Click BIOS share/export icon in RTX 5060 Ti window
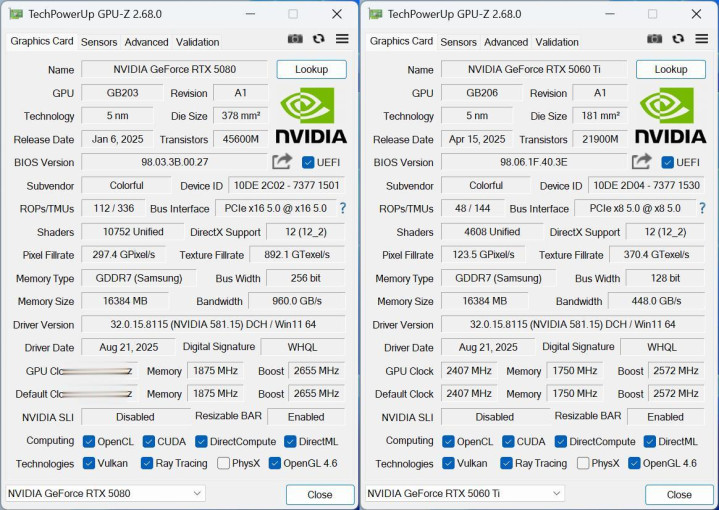Image resolution: width=719 pixels, height=510 pixels. 642,161
